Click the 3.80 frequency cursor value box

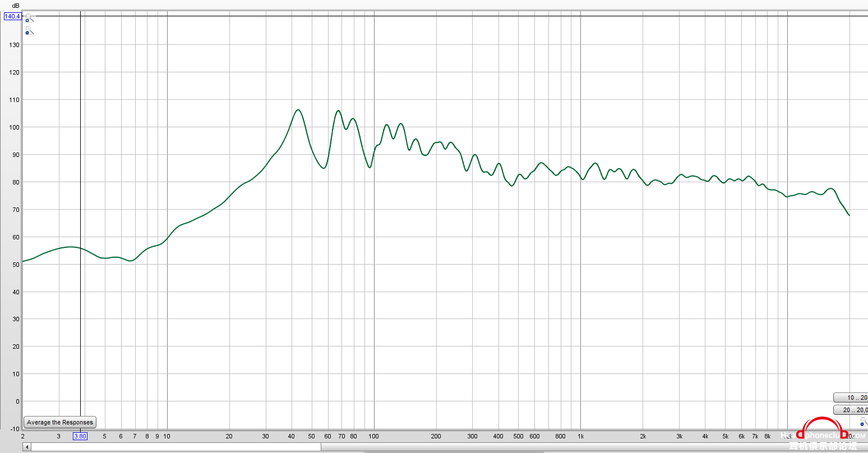click(80, 436)
